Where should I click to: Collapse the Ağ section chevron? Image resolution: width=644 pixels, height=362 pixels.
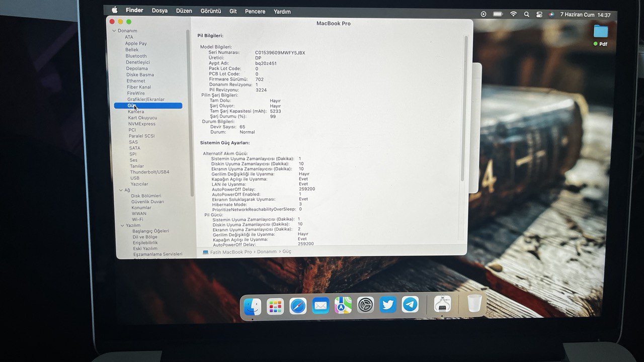point(121,190)
